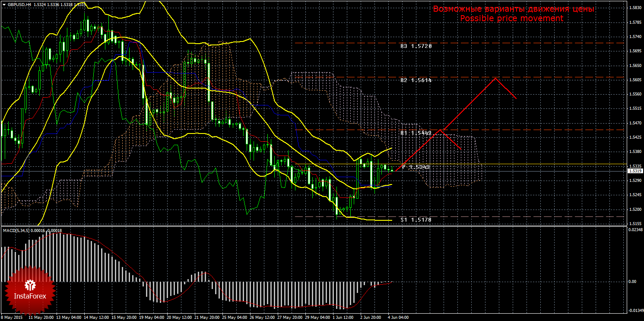Viewport: 644px width, 321px height.
Task: Click the 4 Jun 04:00 time axis label
Action: click(398, 317)
